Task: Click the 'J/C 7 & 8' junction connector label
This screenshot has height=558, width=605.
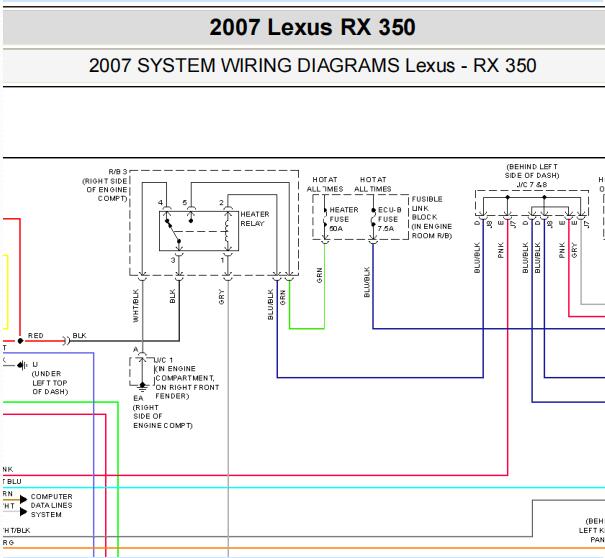Action: [532, 184]
